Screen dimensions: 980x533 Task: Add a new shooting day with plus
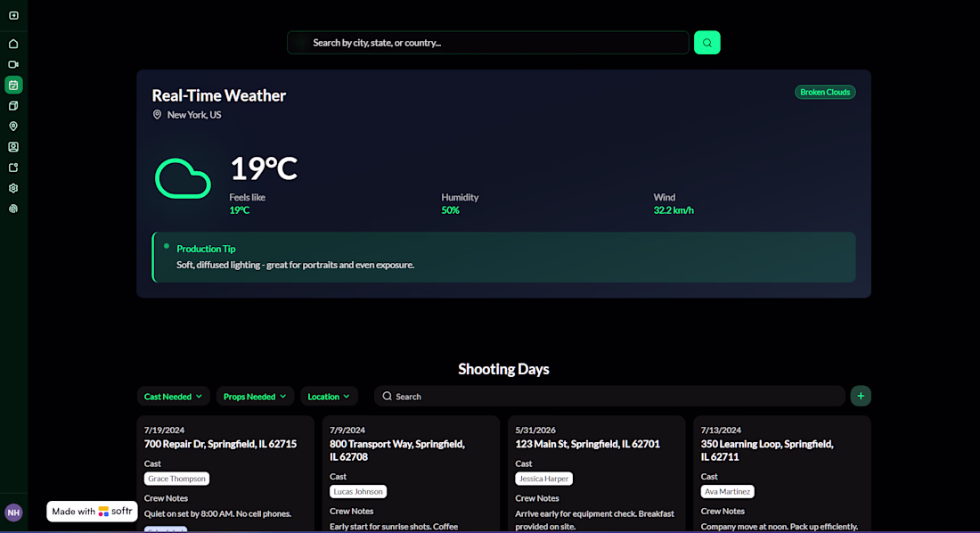[861, 396]
